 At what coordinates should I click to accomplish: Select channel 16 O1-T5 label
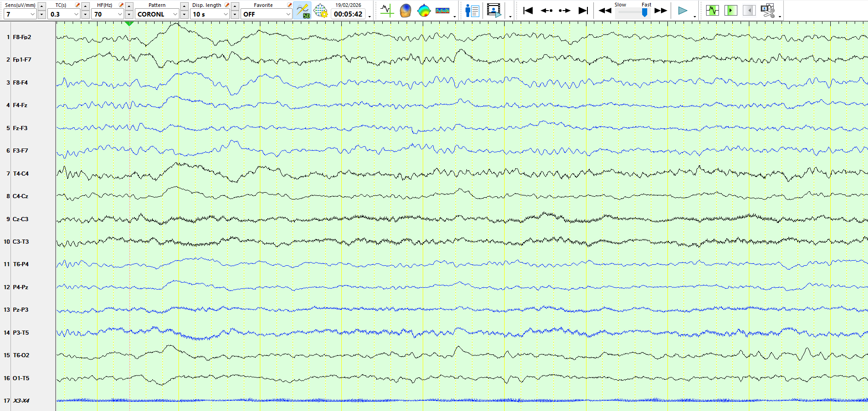[21, 378]
